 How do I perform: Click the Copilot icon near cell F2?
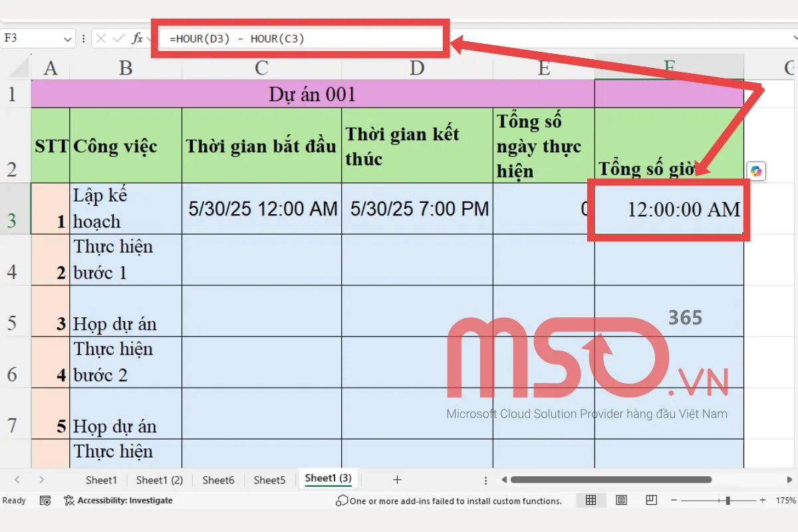(x=756, y=171)
